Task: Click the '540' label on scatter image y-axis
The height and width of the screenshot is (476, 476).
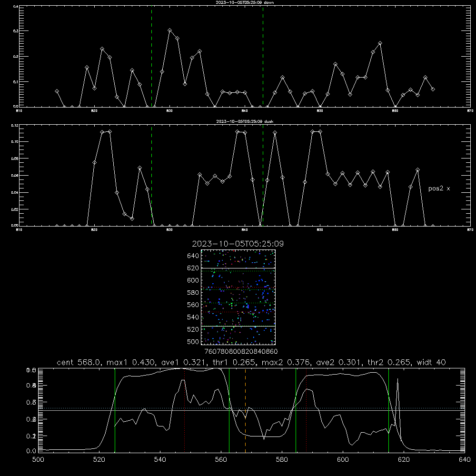Action: pyautogui.click(x=193, y=317)
